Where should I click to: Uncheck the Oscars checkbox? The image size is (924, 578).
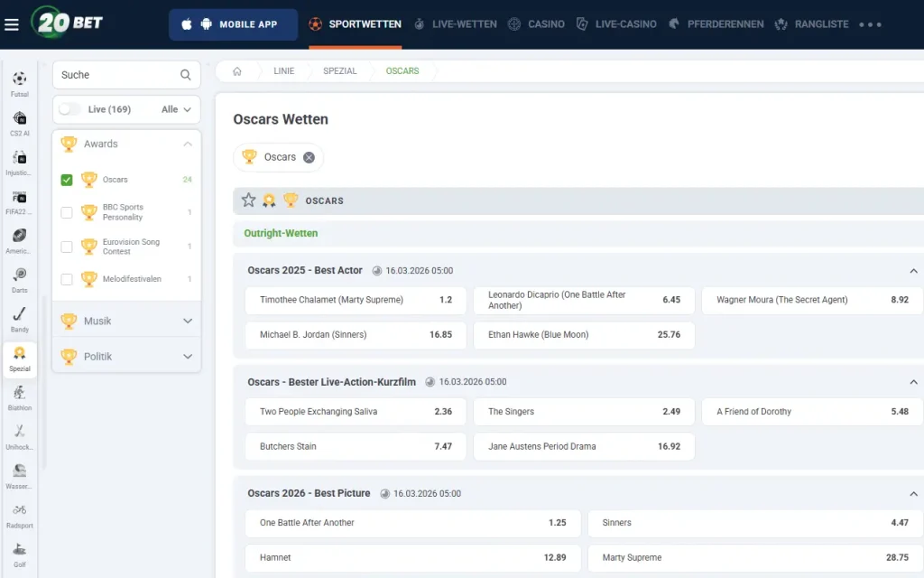pos(67,180)
